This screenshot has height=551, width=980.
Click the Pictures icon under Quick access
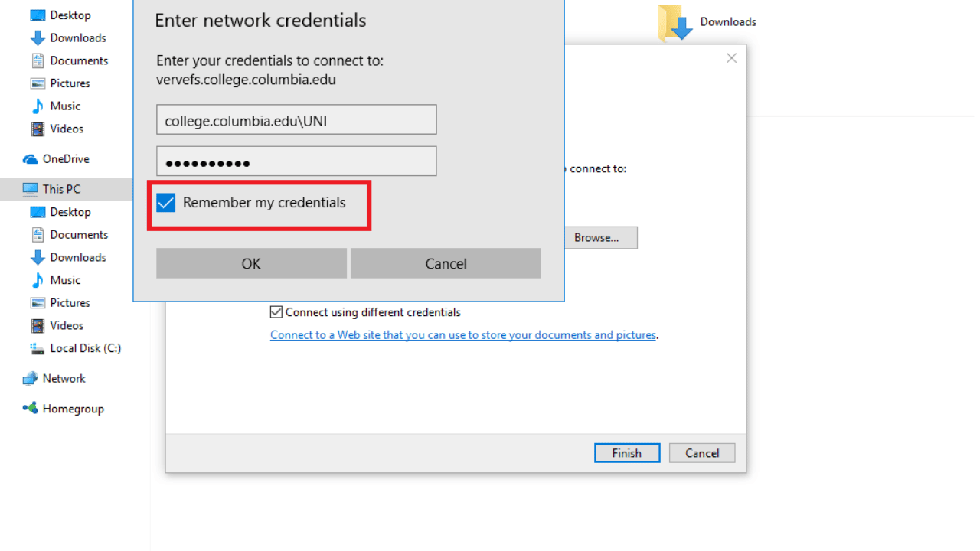pyautogui.click(x=38, y=83)
